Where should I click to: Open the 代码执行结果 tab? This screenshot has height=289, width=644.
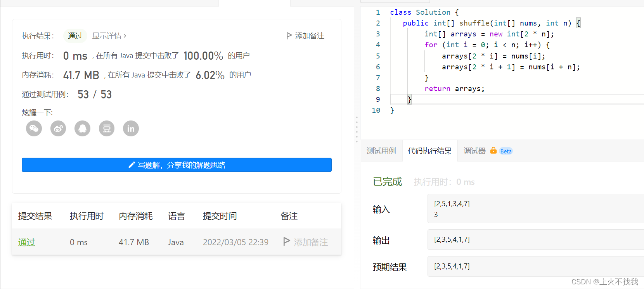point(430,151)
